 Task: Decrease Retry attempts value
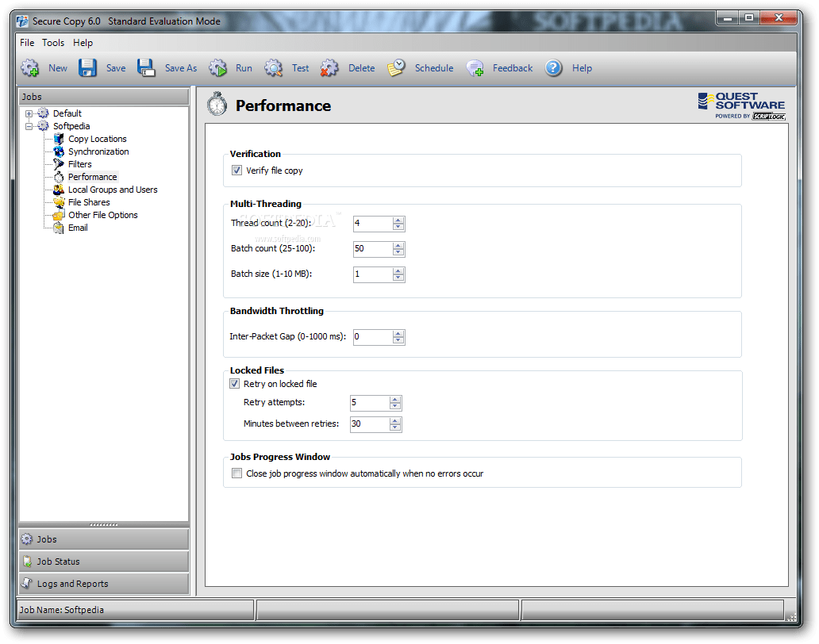click(394, 405)
